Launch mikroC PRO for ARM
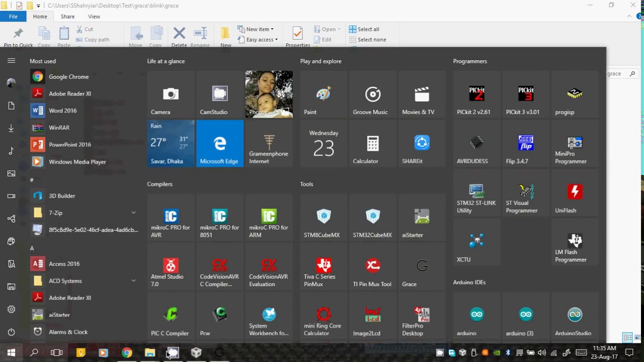The width and height of the screenshot is (644, 362). tap(269, 217)
